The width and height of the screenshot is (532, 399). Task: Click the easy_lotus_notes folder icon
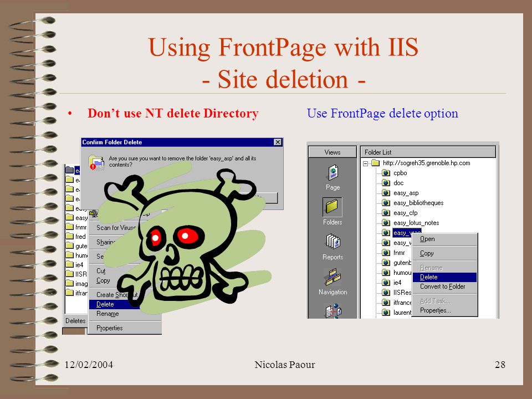click(386, 223)
